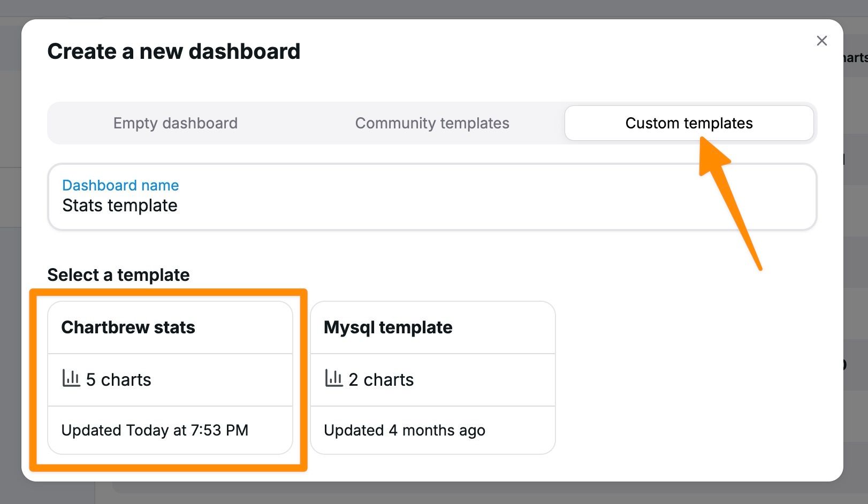This screenshot has height=504, width=868.
Task: Click the blue Dashboard name label
Action: point(120,185)
